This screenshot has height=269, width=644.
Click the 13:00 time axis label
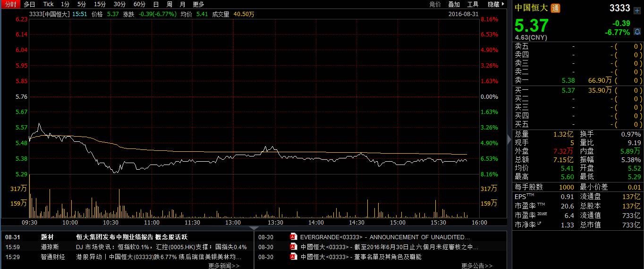(233, 222)
